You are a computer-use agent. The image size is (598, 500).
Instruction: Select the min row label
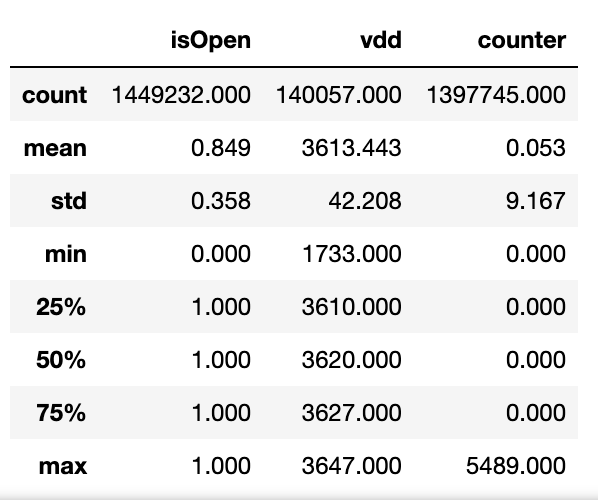click(x=66, y=254)
